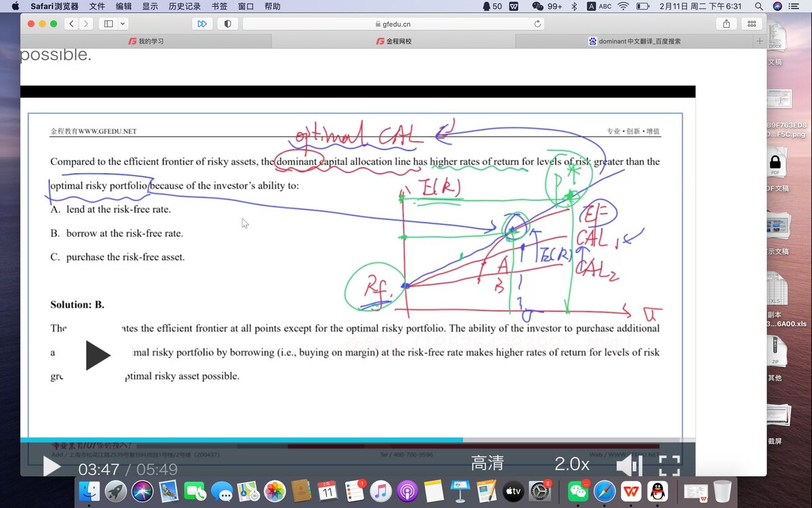Switch the ABC input source
This screenshot has width=812, height=508.
pos(599,6)
